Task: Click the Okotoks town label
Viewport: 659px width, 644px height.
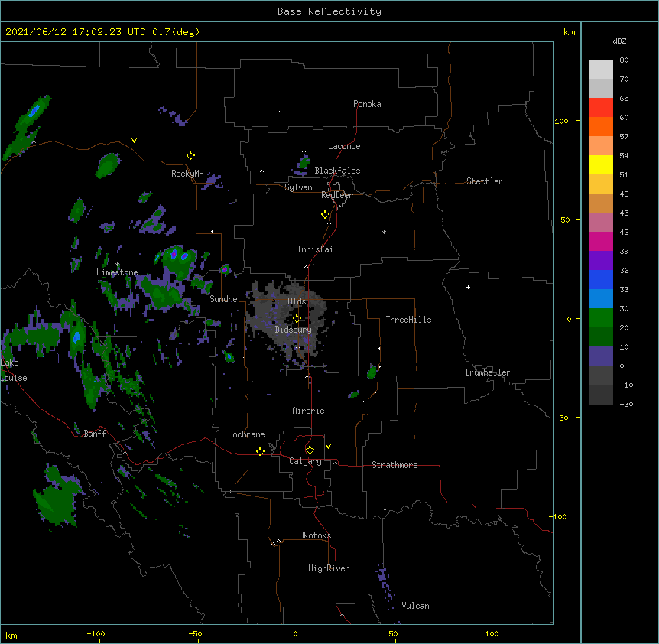Action: [x=315, y=535]
